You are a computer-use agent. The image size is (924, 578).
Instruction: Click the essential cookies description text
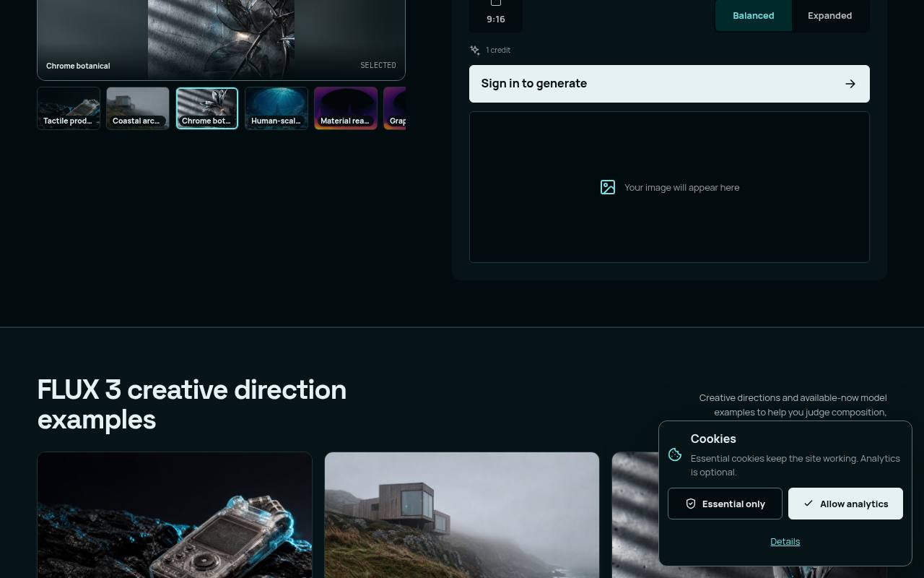pos(796,465)
